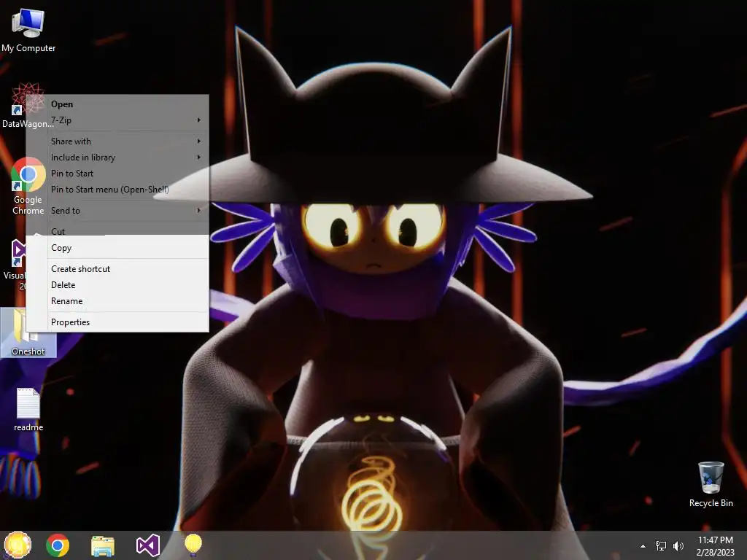Viewport: 747px width, 560px height.
Task: Choose Pin to Start menu (Open-Shell)
Action: click(x=117, y=190)
